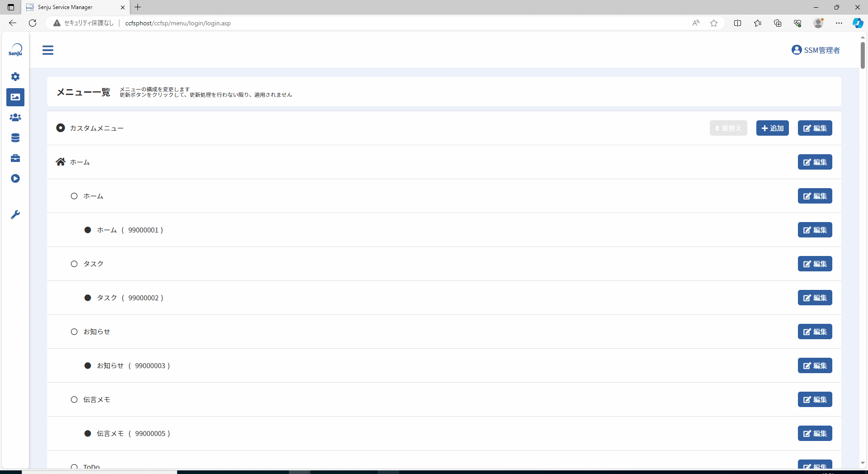
Task: Click the 追加 add button
Action: (773, 128)
